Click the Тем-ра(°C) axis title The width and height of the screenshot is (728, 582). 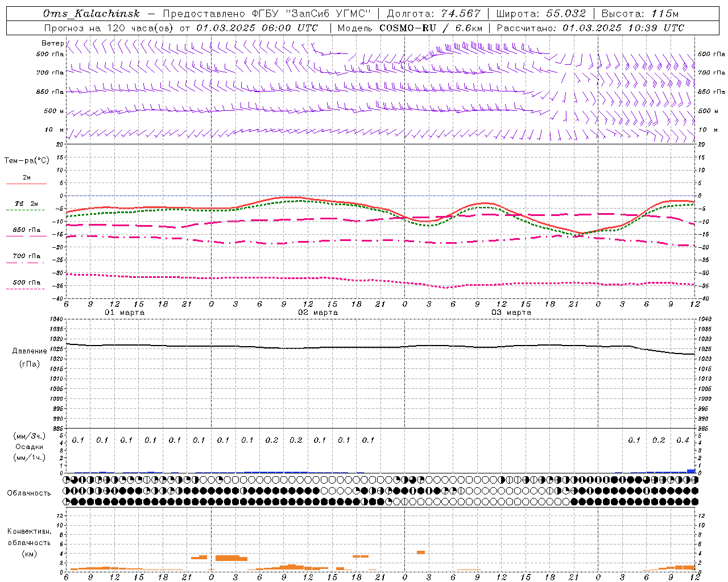click(x=27, y=161)
